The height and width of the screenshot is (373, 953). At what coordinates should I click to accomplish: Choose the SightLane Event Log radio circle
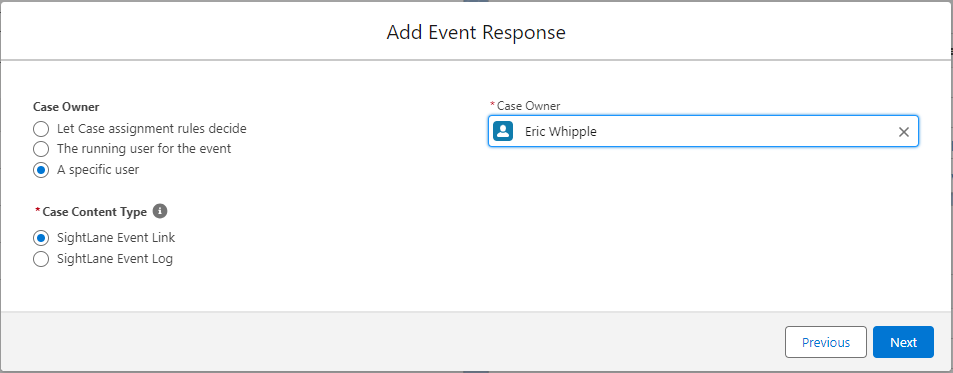click(41, 259)
